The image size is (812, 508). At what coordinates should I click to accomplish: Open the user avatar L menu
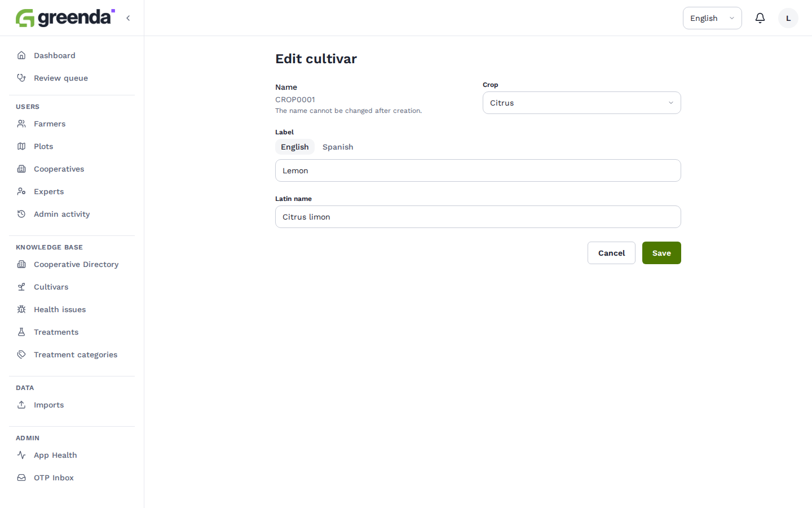[788, 18]
